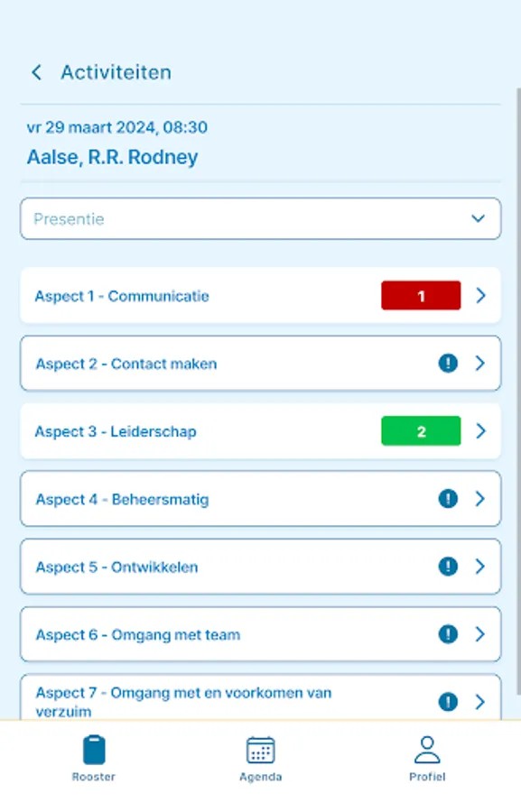Click the back arrow beside Activiteiten
Image resolution: width=521 pixels, height=812 pixels.
(36, 72)
